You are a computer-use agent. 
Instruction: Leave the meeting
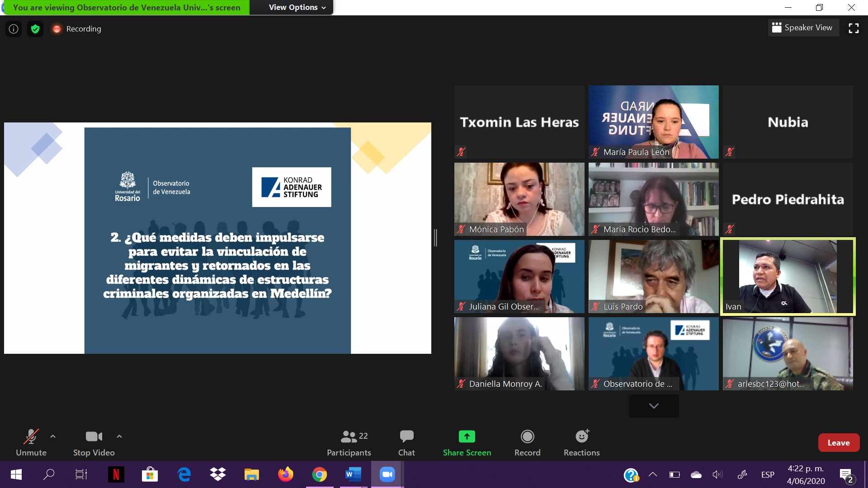[x=838, y=443]
